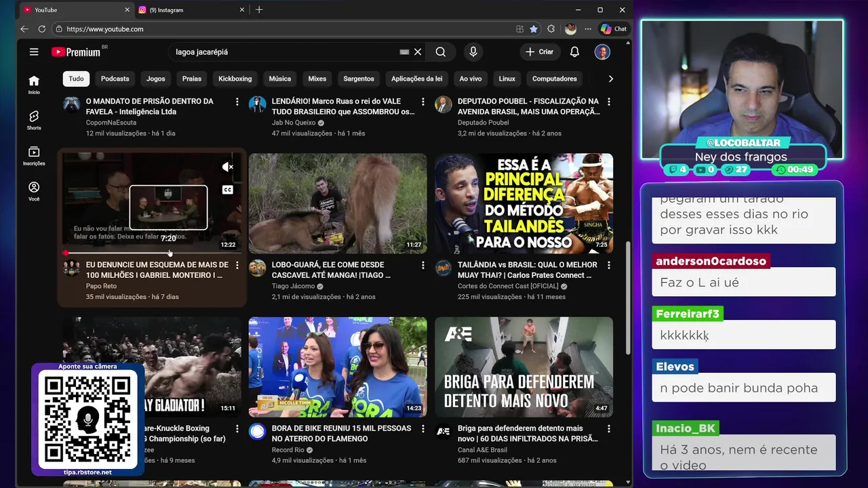
Task: Open options menu for Mandato de Prisão video
Action: tap(237, 102)
